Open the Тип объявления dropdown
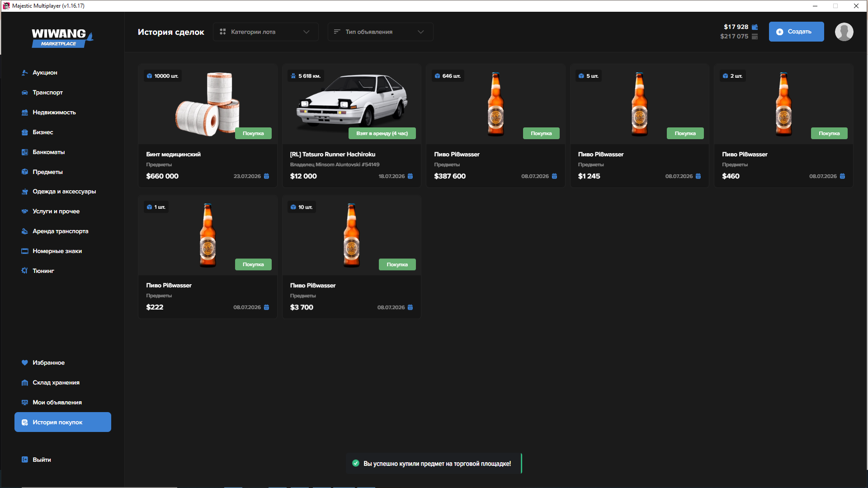Viewport: 868px width, 488px height. [x=381, y=32]
